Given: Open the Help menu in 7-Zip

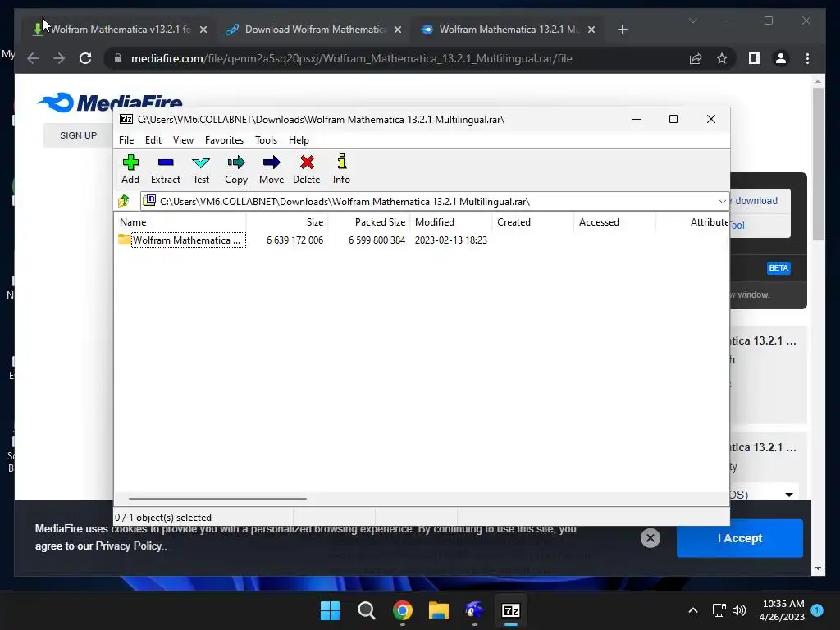Looking at the screenshot, I should (299, 139).
